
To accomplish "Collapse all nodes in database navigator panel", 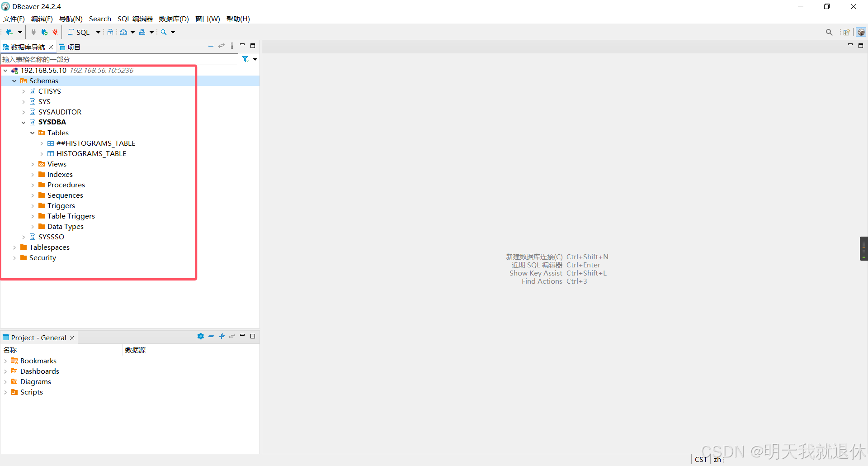I will pyautogui.click(x=211, y=46).
